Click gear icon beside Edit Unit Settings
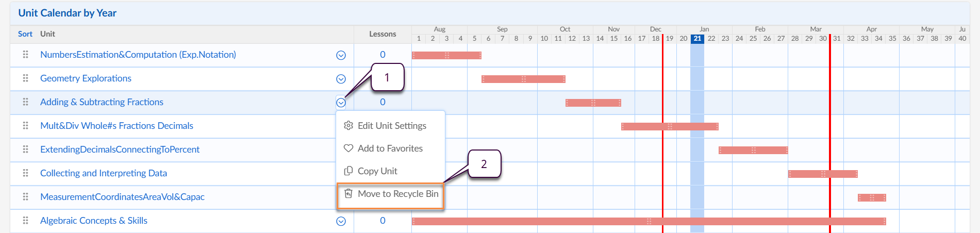 [x=348, y=126]
